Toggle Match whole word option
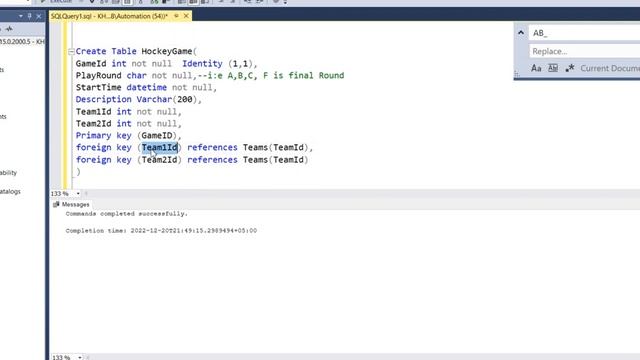Screen dimensions: 640x360 (553, 68)
